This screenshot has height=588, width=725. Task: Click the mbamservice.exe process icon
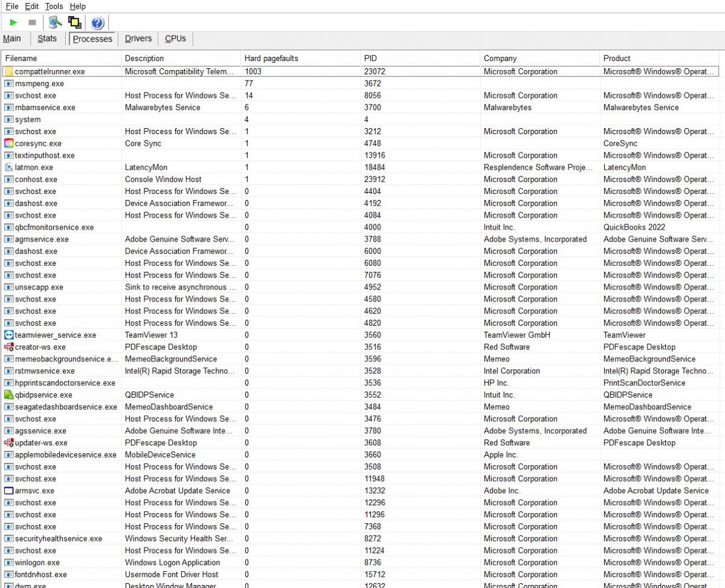point(8,108)
